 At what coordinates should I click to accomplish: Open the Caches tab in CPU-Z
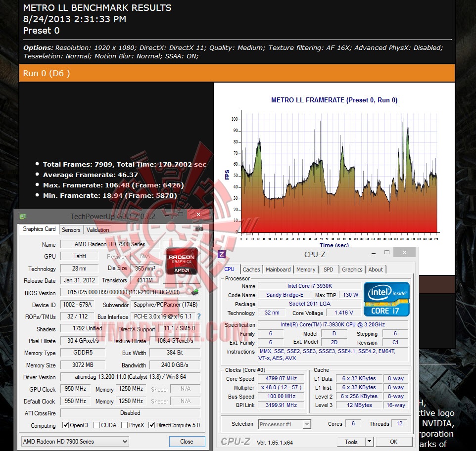click(251, 270)
